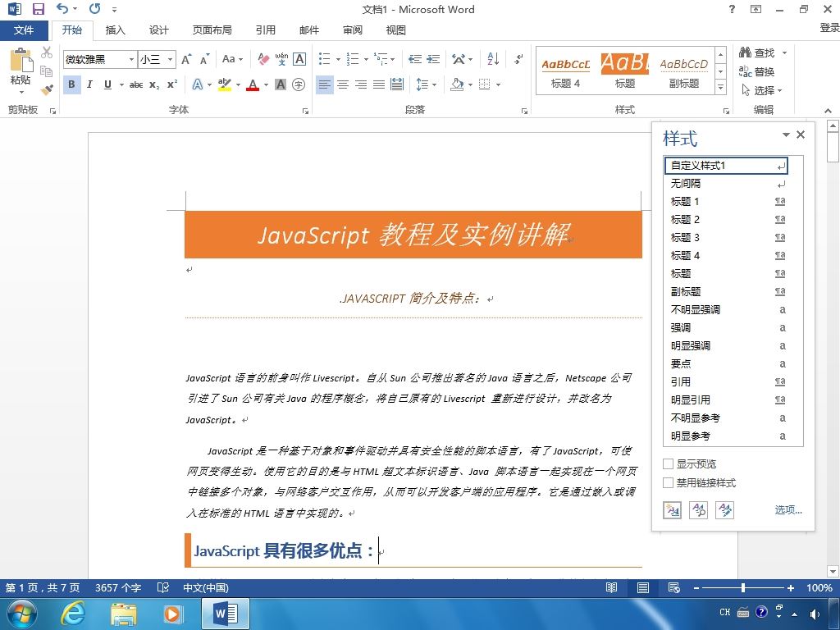Click the Sort A-Z icon

(493, 59)
